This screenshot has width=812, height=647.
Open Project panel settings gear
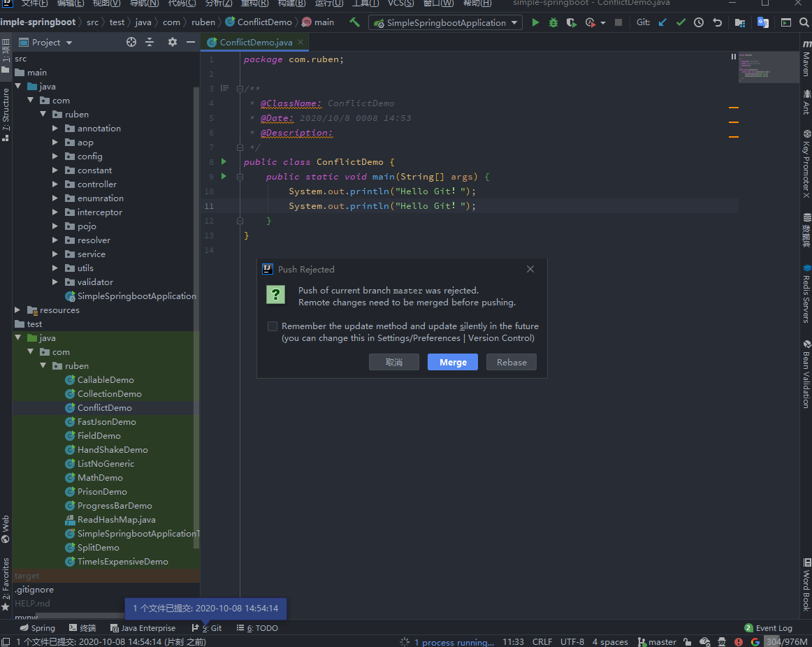click(173, 43)
